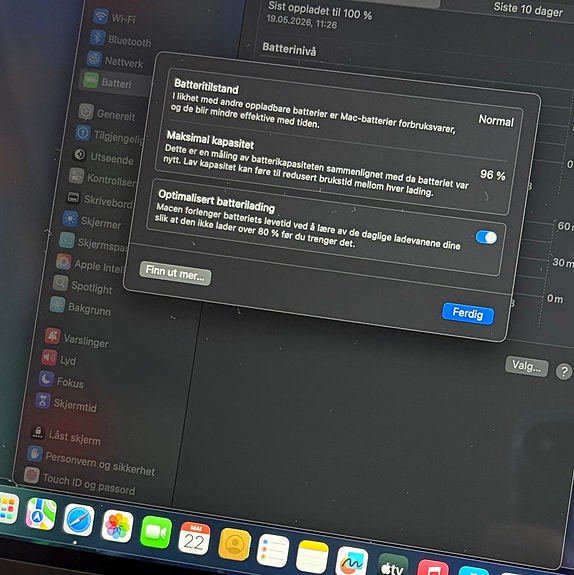Open the help question mark button

(x=564, y=372)
